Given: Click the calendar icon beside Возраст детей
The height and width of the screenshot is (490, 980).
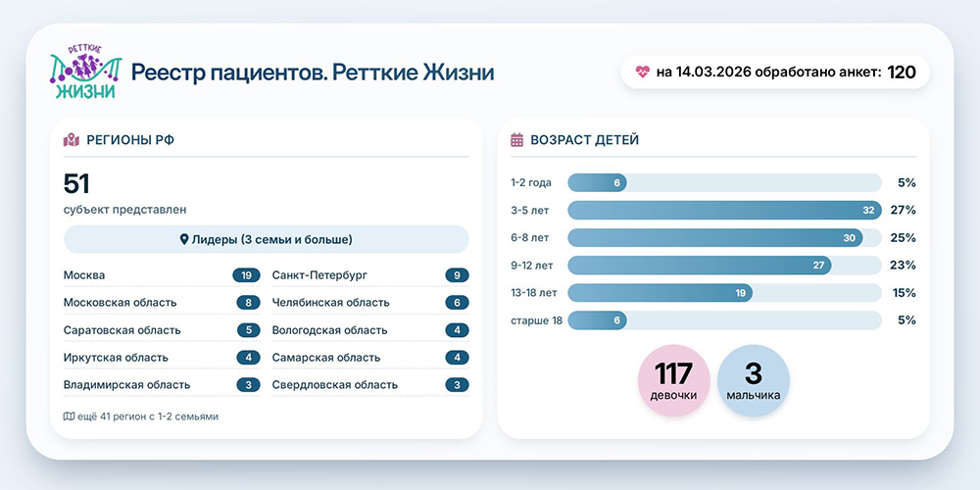Looking at the screenshot, I should click(x=517, y=140).
